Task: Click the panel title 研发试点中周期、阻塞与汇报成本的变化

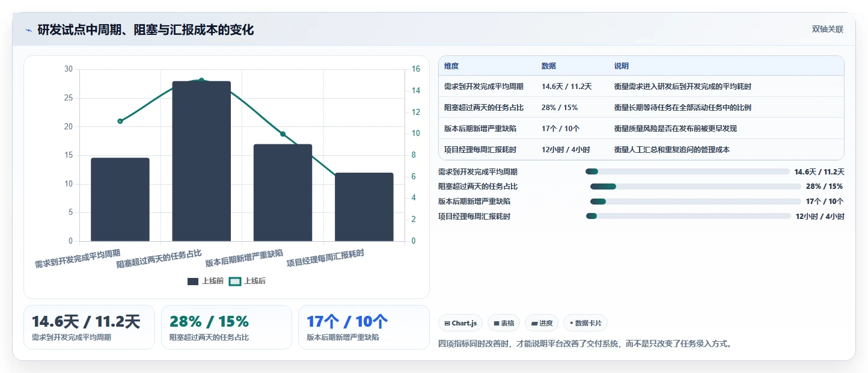Action: coord(145,29)
